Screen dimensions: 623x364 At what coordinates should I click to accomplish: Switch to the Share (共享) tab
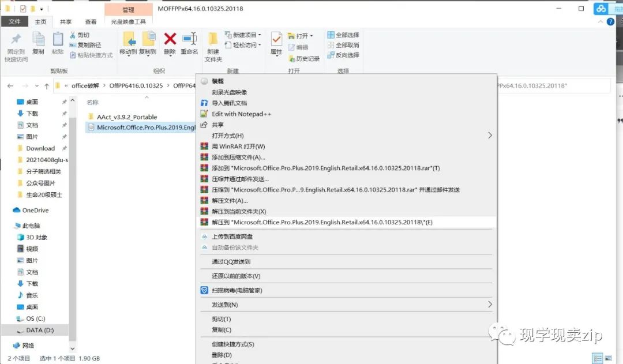pos(66,21)
